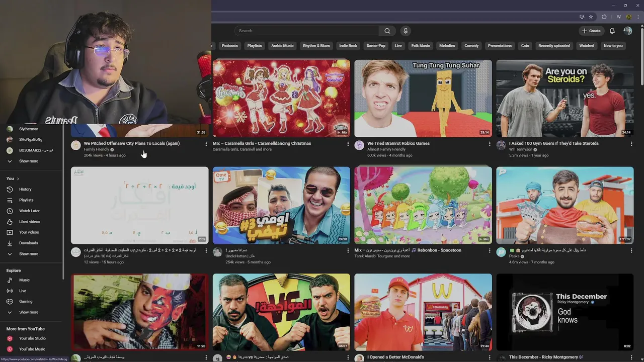Open Family Friendly channel name link
Viewport: 644px width, 362px height.
97,149
